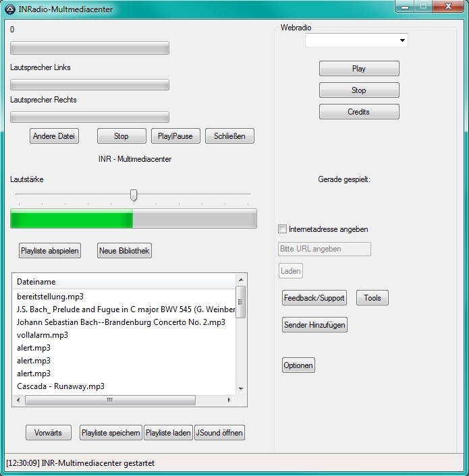The height and width of the screenshot is (476, 469).
Task: Open JSound with JSound öffnen button
Action: coord(219,433)
